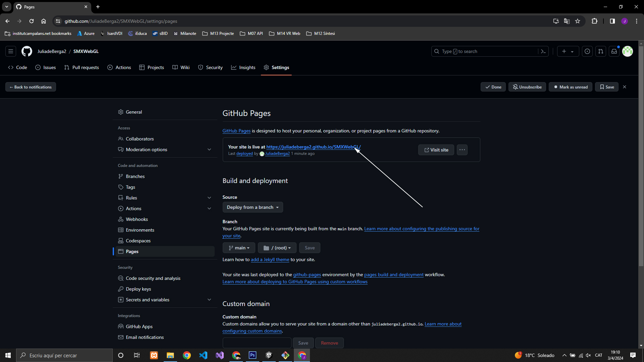644x362 pixels.
Task: Select Webhooks in settings sidebar
Action: pyautogui.click(x=137, y=219)
